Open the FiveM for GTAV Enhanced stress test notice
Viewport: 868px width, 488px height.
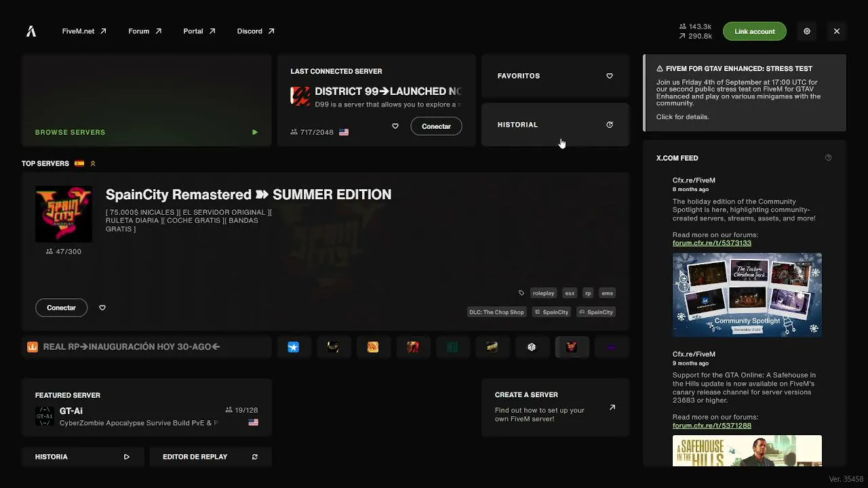[745, 93]
